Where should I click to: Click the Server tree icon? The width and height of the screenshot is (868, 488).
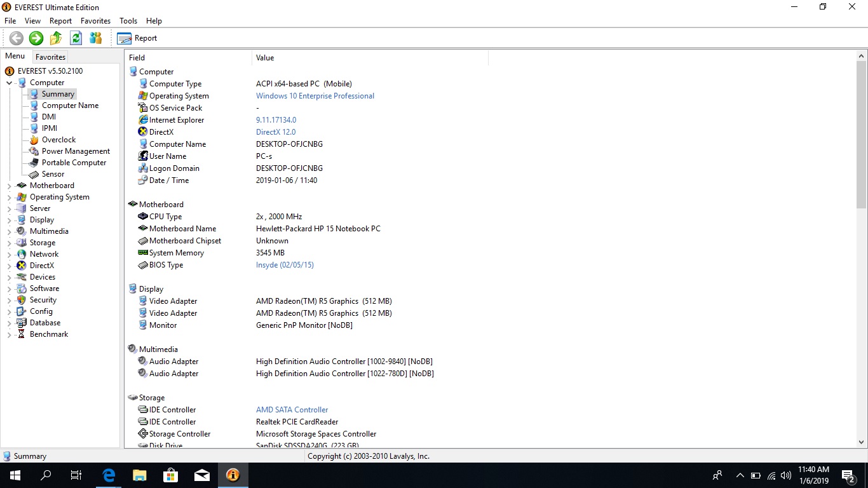pyautogui.click(x=22, y=208)
